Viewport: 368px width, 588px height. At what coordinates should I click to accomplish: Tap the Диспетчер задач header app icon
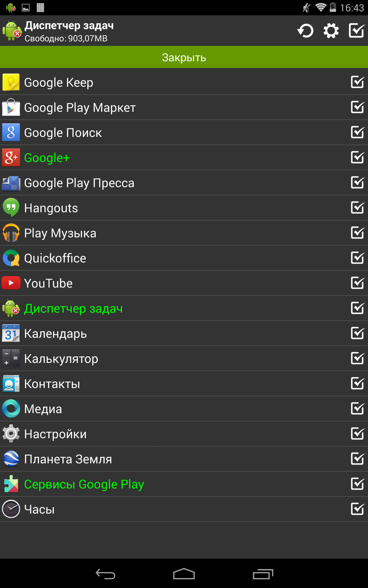12,31
